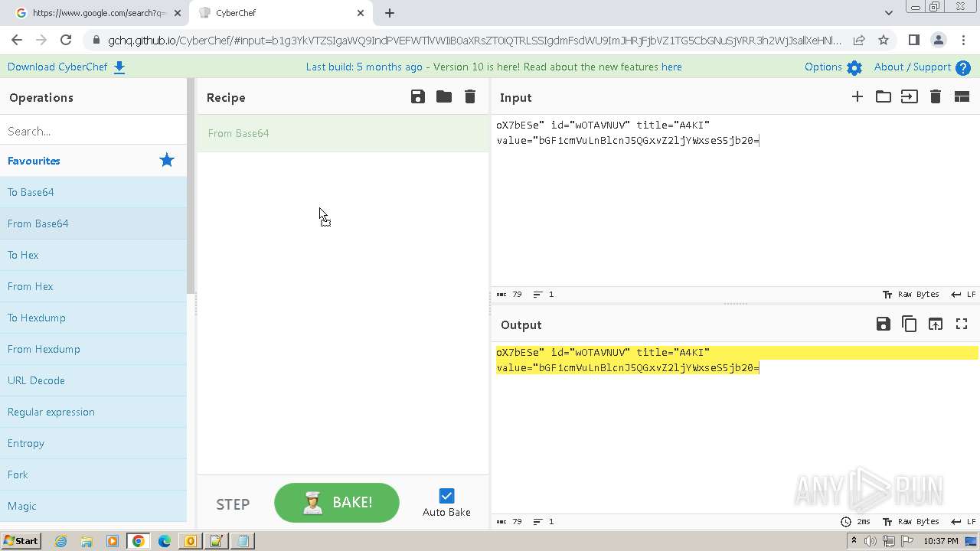Viewport: 980px width, 551px height.
Task: Save output to file
Action: (884, 324)
